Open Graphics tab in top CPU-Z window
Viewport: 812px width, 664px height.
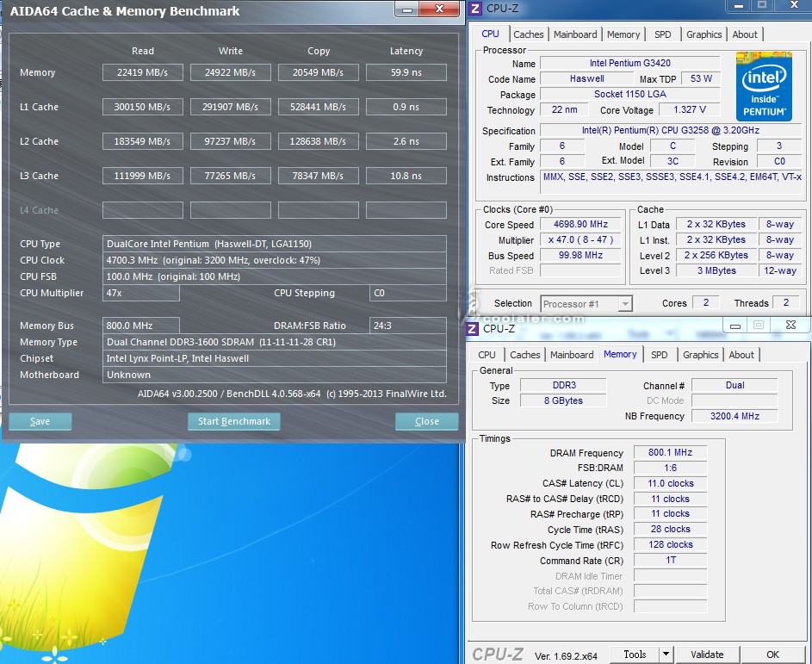pos(704,34)
